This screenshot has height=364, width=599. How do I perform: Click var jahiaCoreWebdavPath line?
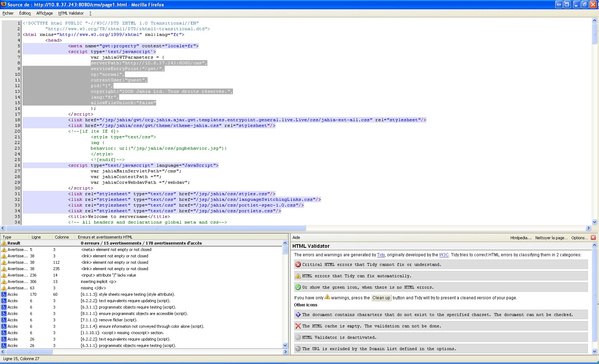click(x=140, y=182)
